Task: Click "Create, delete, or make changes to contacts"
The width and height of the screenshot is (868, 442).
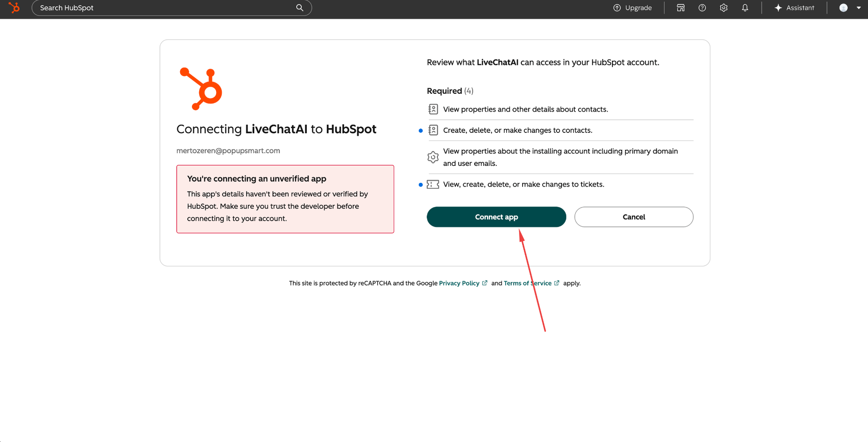Action: (518, 130)
